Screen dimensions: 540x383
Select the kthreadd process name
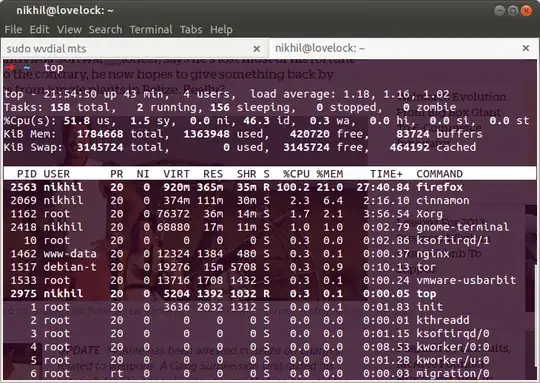coord(443,320)
